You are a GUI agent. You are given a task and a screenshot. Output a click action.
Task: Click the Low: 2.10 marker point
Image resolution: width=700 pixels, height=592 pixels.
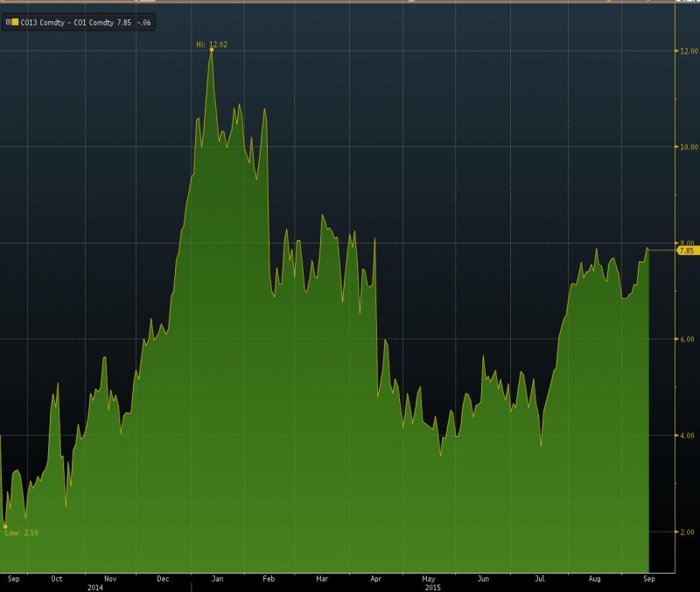coord(5,526)
